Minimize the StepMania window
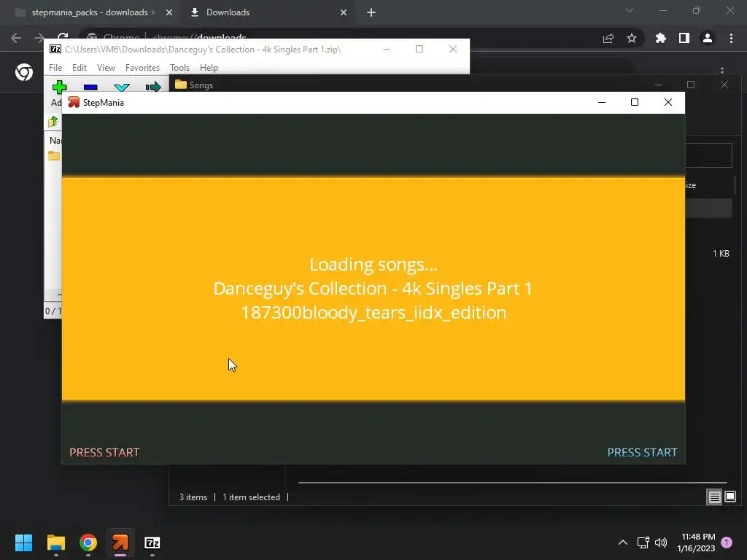Viewport: 747px width, 560px height. (x=602, y=102)
